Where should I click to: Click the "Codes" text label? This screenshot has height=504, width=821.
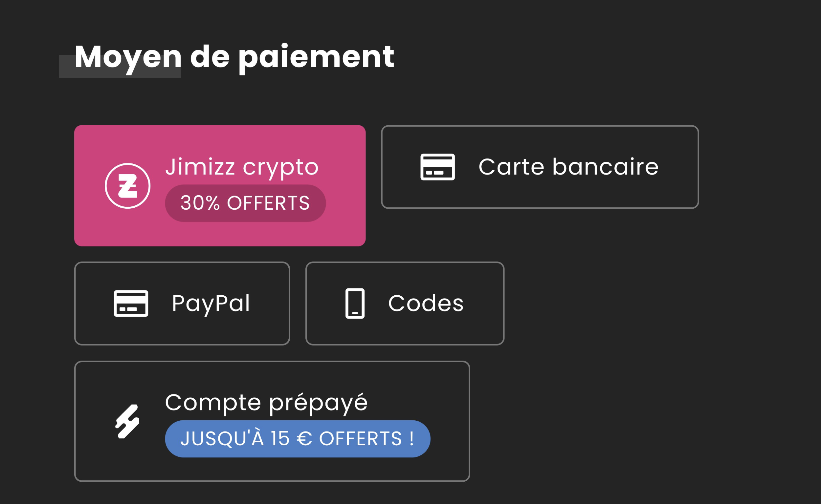[426, 303]
